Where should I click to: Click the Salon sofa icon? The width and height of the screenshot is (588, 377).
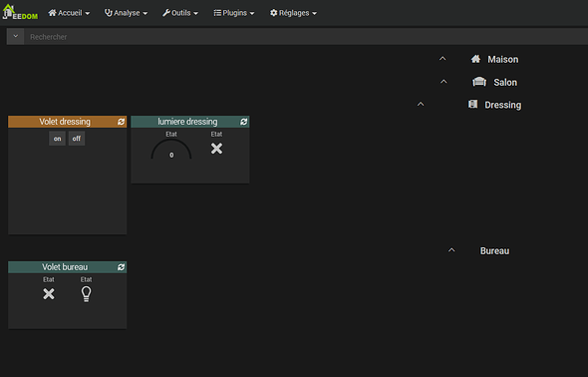pyautogui.click(x=479, y=82)
